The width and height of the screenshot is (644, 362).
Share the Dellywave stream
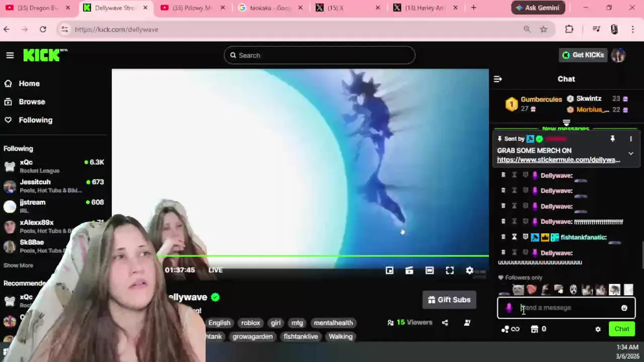(x=445, y=323)
